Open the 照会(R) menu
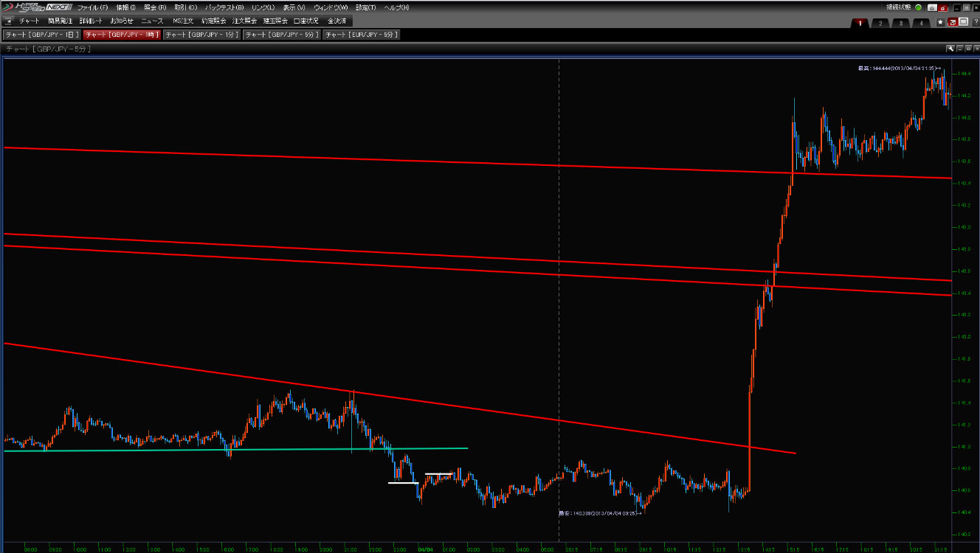This screenshot has height=553, width=980. click(x=155, y=7)
